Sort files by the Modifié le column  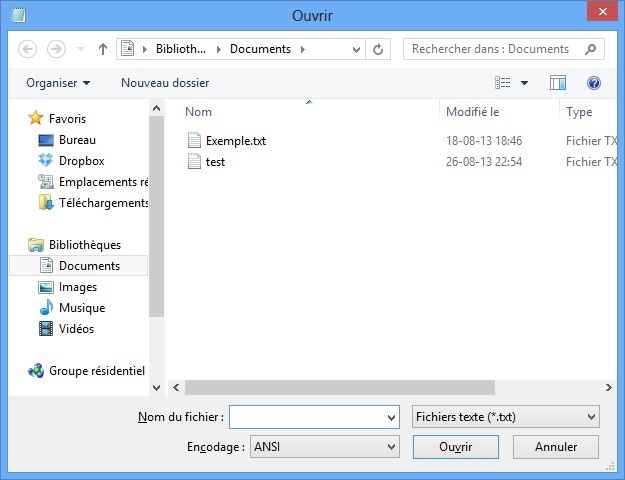(x=472, y=112)
